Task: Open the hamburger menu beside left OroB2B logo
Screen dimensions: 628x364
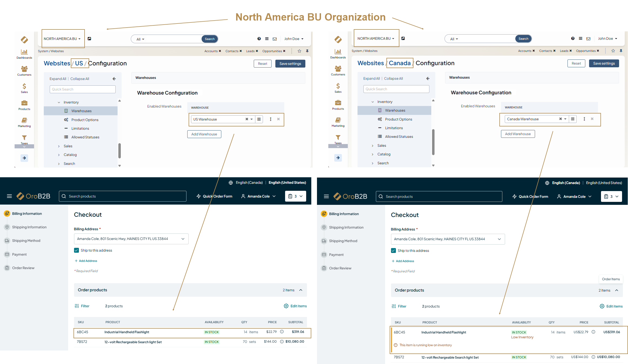Action: tap(9, 196)
